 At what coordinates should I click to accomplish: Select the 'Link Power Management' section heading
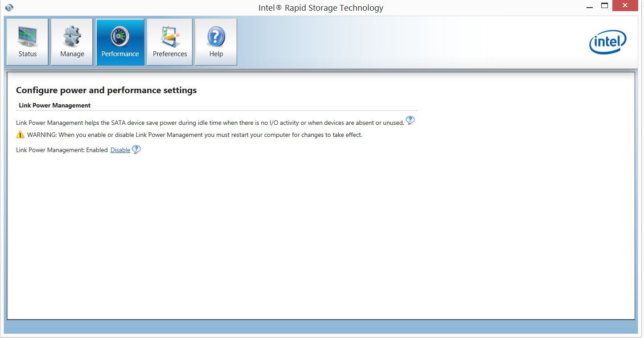[x=54, y=106]
